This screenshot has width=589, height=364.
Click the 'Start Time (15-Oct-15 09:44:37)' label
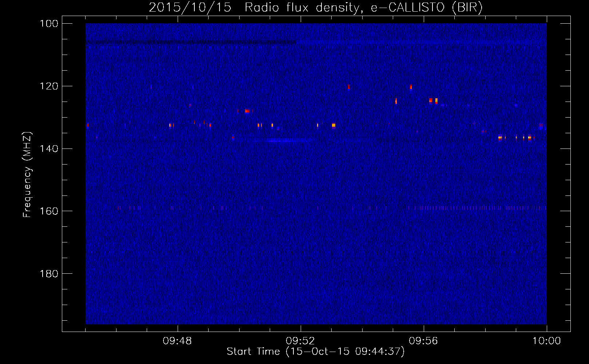click(x=316, y=352)
